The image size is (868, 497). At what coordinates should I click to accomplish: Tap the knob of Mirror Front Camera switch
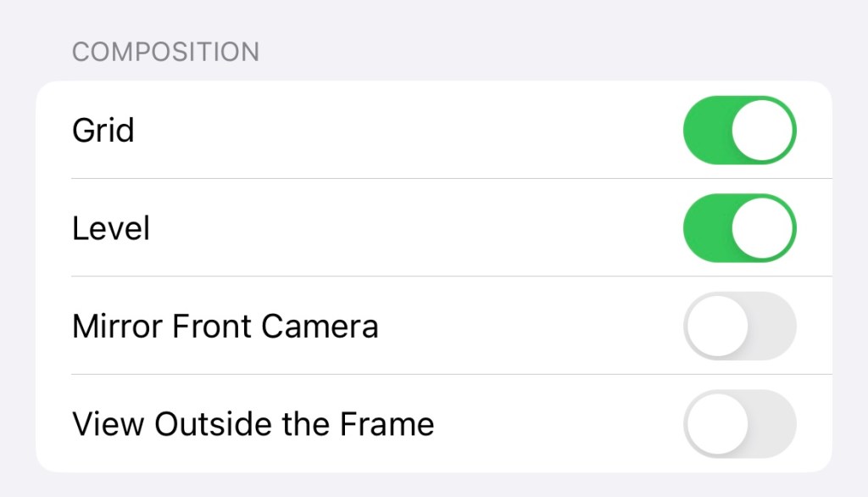click(x=717, y=326)
